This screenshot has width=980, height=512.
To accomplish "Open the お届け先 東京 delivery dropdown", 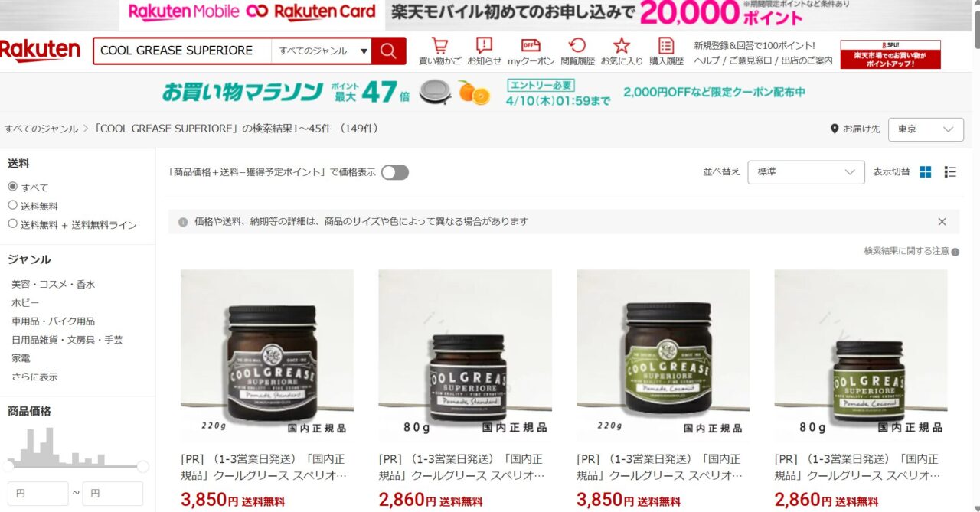I will [926, 129].
